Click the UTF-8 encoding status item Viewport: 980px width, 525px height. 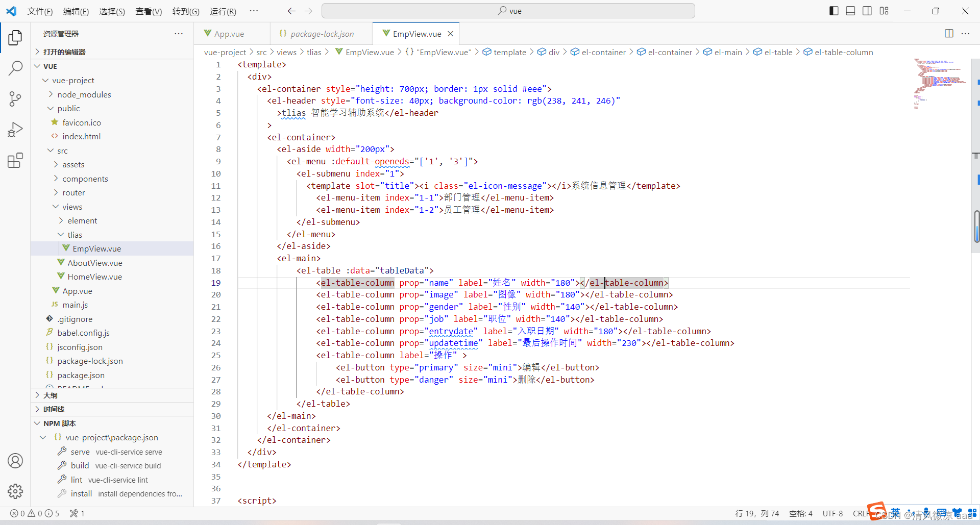pos(832,513)
